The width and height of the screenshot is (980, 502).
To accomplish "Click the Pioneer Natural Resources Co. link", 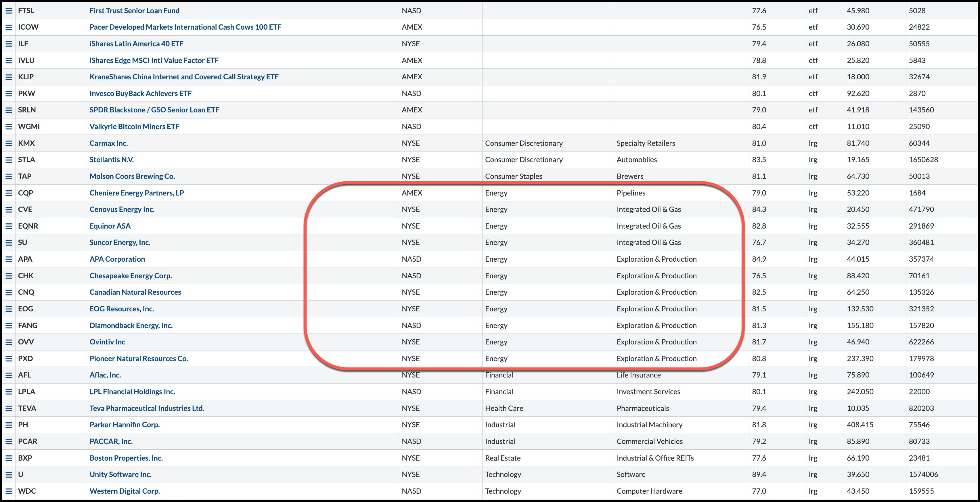I will pyautogui.click(x=139, y=359).
